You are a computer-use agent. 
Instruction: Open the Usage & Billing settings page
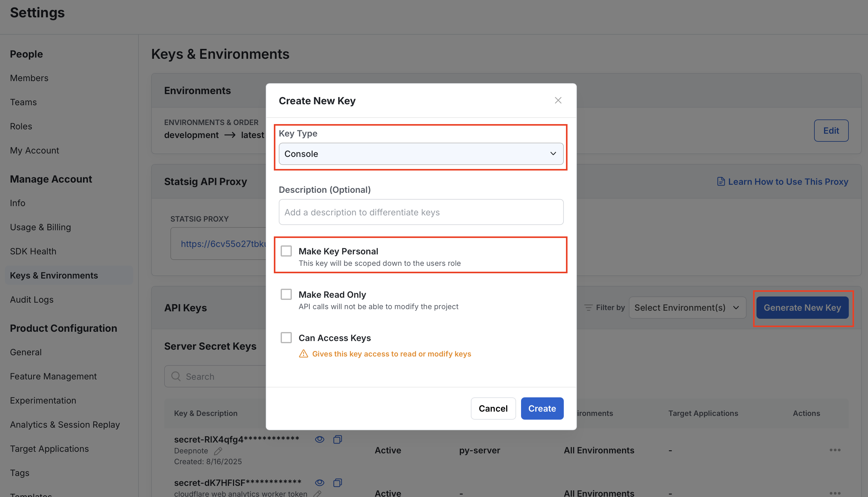pyautogui.click(x=40, y=227)
